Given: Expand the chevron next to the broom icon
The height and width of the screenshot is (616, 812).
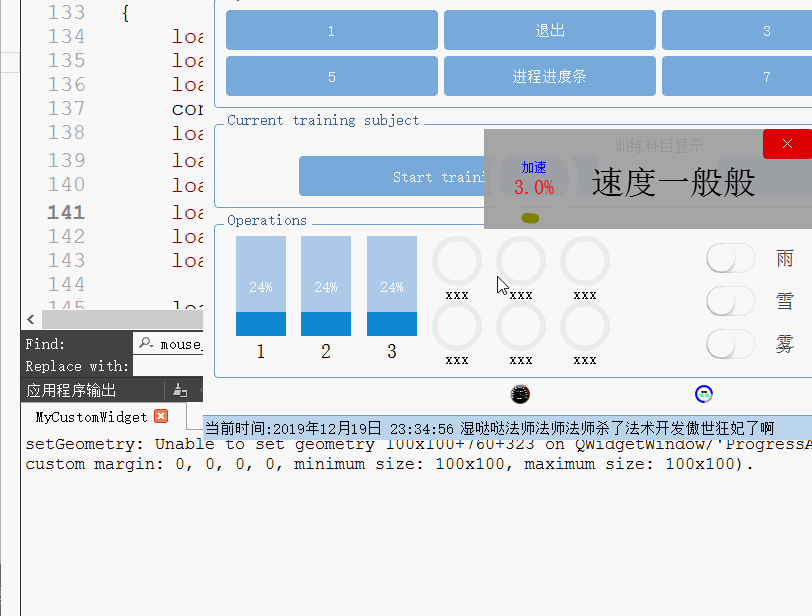Looking at the screenshot, I should click(201, 390).
